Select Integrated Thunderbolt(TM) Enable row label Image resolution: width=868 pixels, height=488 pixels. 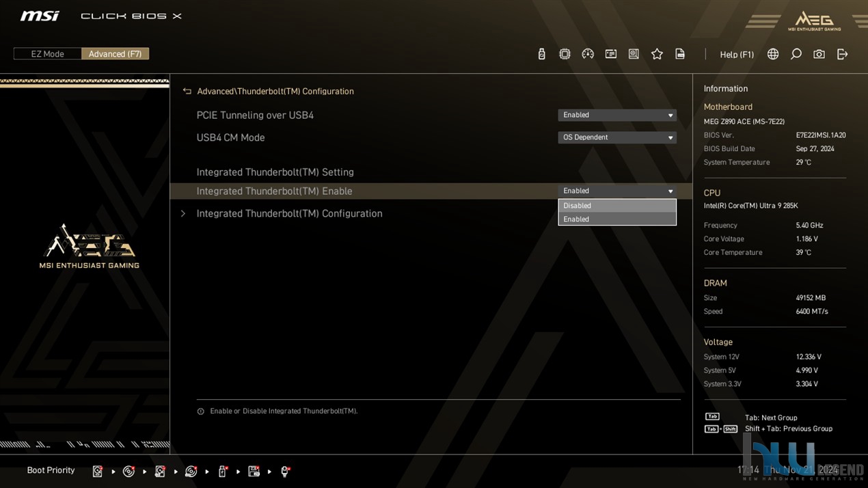(274, 191)
